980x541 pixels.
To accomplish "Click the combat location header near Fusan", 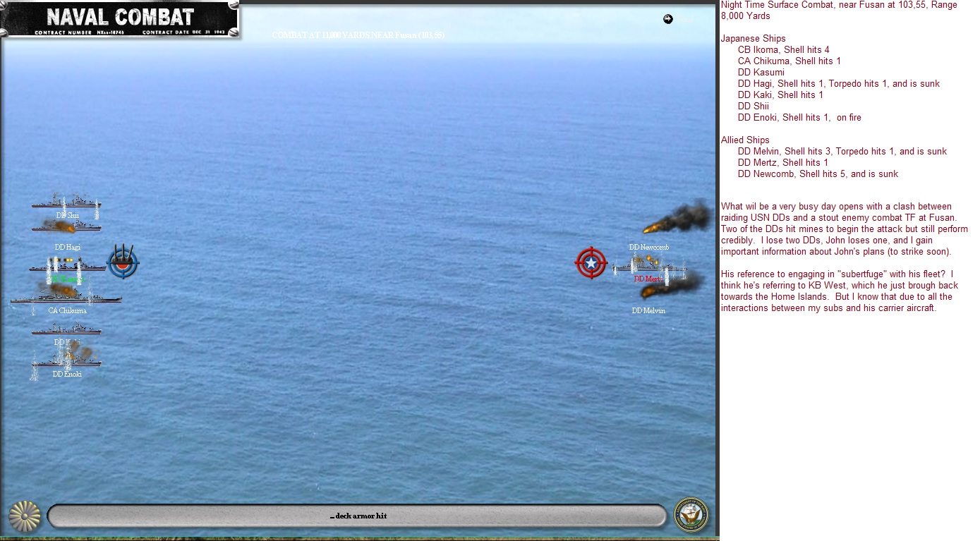I will 358,35.
